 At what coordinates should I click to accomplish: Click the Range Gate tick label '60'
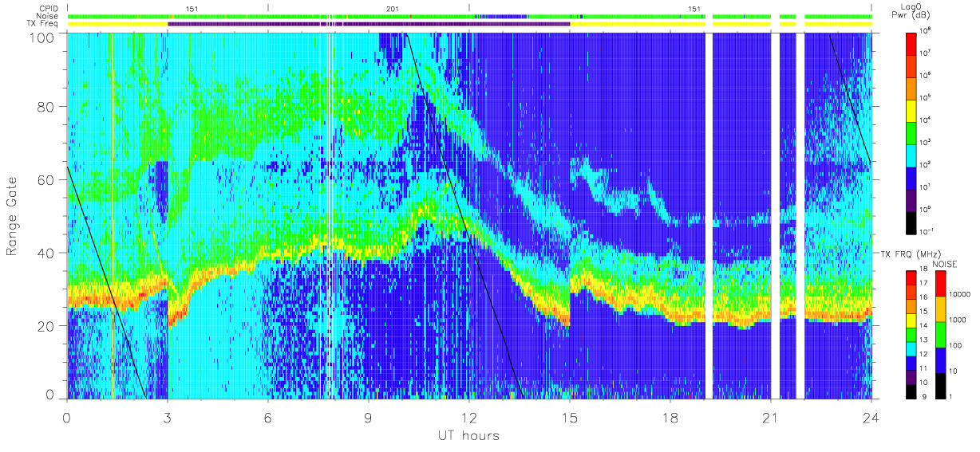coord(47,180)
